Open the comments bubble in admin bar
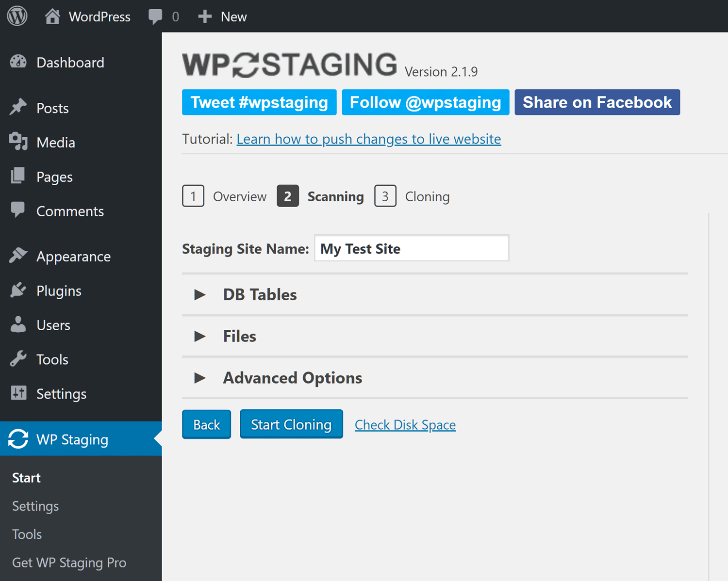 click(x=155, y=17)
